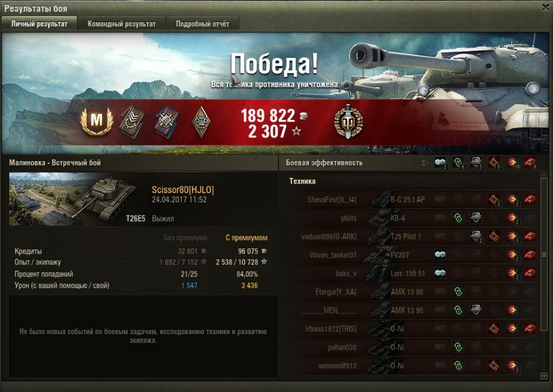Click the crossed-ribbon medal icon in banner
Image resolution: width=553 pixels, height=392 pixels.
tap(166, 122)
